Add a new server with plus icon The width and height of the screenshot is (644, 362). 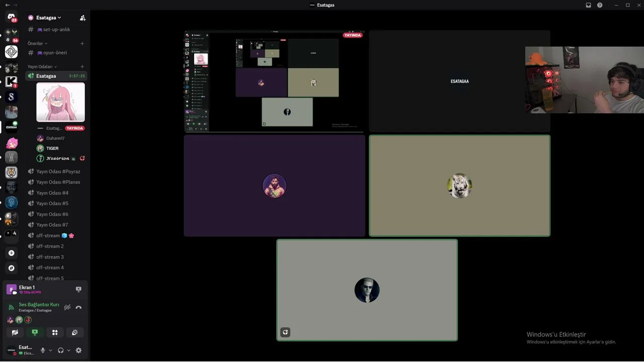[11, 253]
